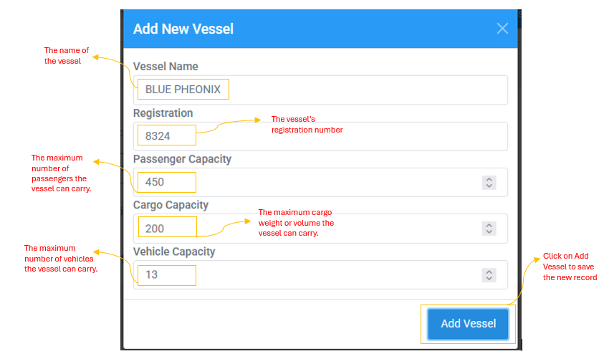Decrease the Cargo Capacity value with down arrow

tap(489, 232)
